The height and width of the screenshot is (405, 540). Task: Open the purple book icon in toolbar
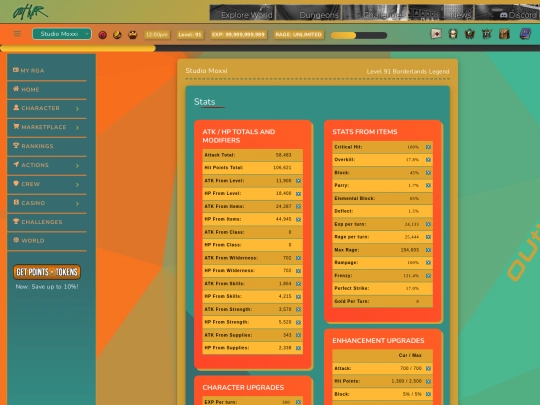tap(525, 34)
